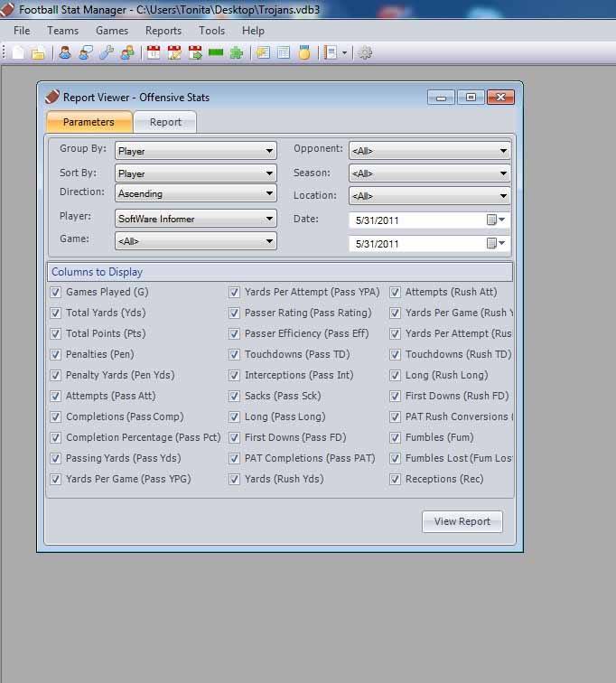Image resolution: width=616 pixels, height=683 pixels.
Task: Click the gold medal toolbar icon
Action: coord(304,52)
